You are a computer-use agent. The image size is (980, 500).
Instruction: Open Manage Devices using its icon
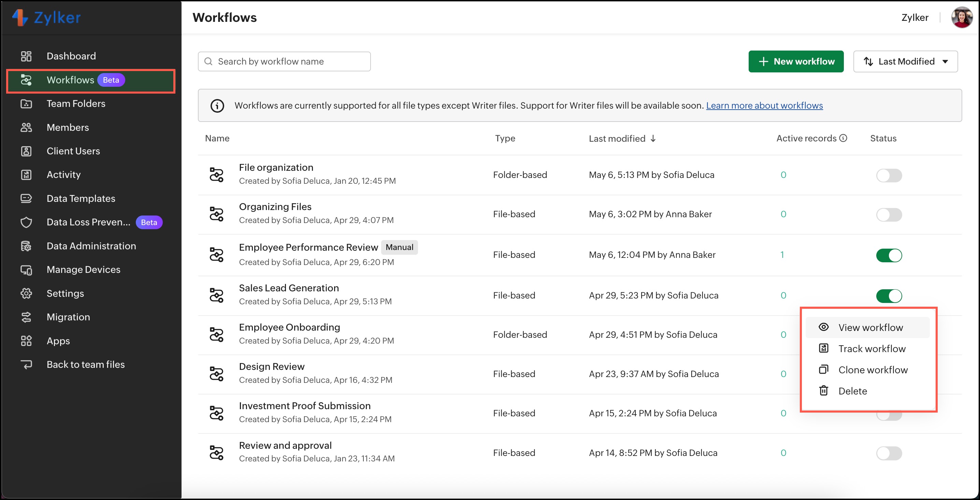[26, 270]
